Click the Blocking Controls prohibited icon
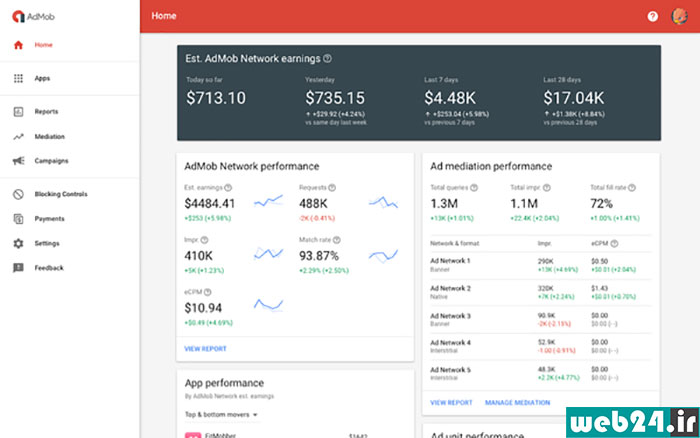This screenshot has height=438, width=700. tap(18, 194)
